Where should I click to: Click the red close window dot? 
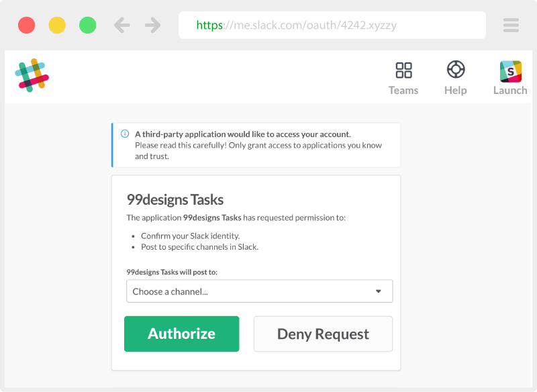(26, 25)
